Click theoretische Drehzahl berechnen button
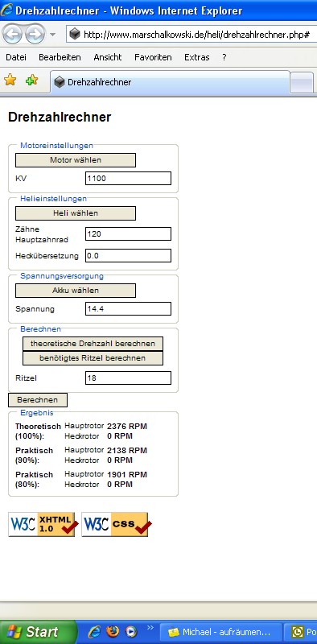This screenshot has width=317, height=644. coord(93,344)
